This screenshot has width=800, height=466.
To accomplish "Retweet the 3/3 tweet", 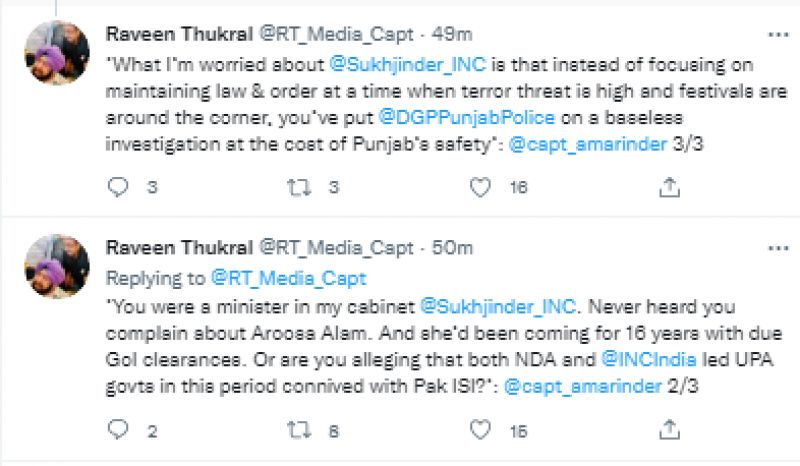I will (297, 187).
